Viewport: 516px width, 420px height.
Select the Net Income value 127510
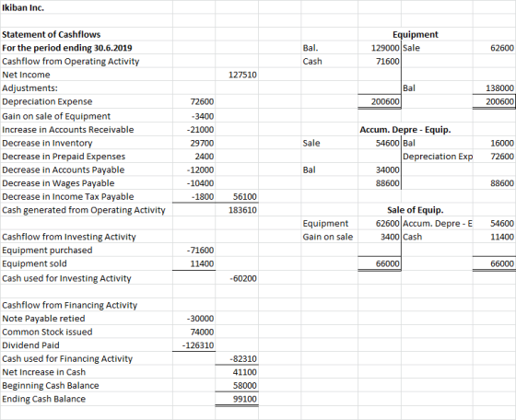pos(242,75)
